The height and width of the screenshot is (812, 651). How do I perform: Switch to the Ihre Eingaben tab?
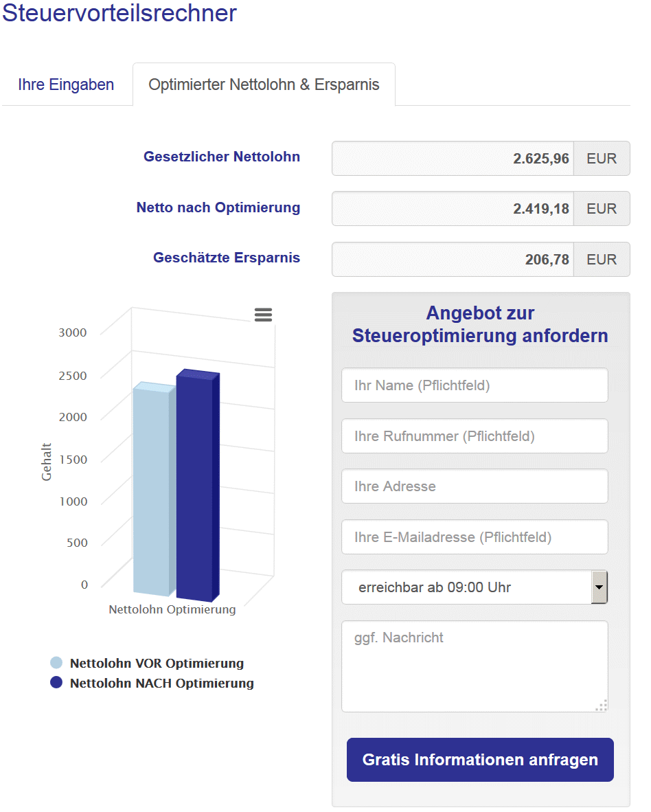tap(66, 85)
